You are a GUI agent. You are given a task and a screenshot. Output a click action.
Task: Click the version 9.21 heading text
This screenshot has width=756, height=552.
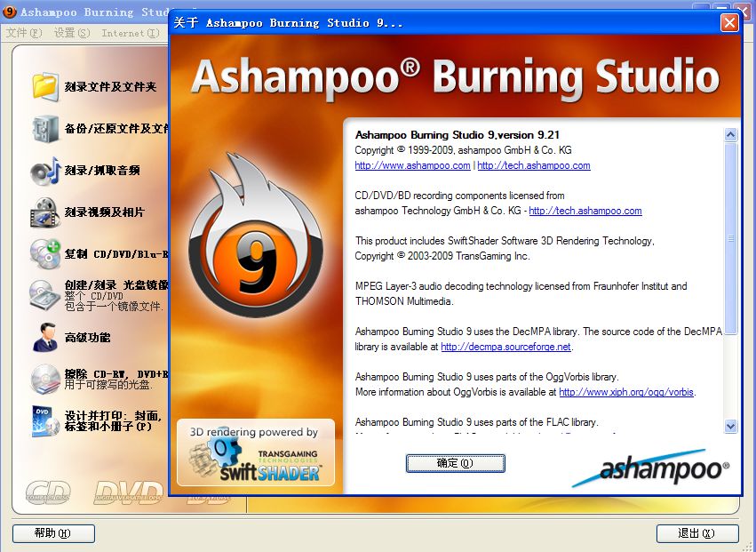[x=458, y=135]
